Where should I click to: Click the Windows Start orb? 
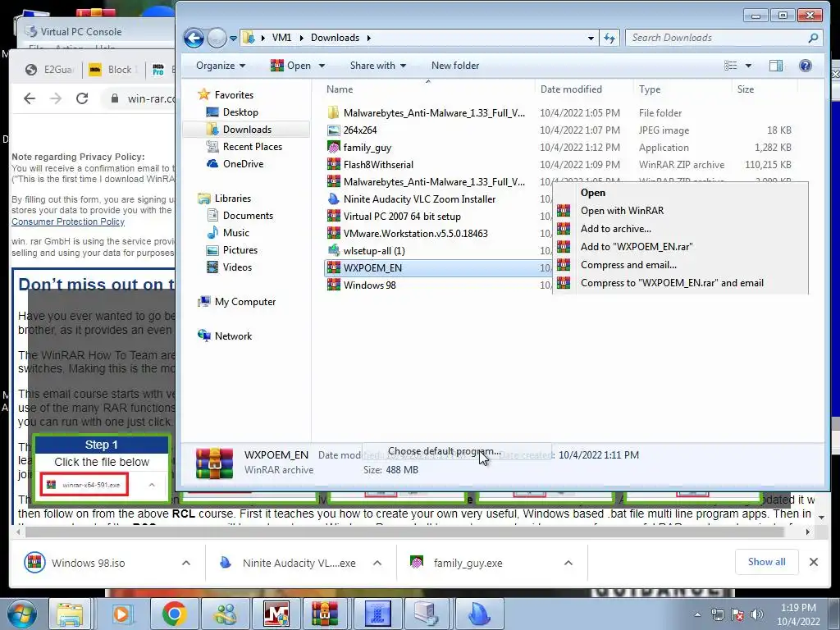[x=21, y=614]
